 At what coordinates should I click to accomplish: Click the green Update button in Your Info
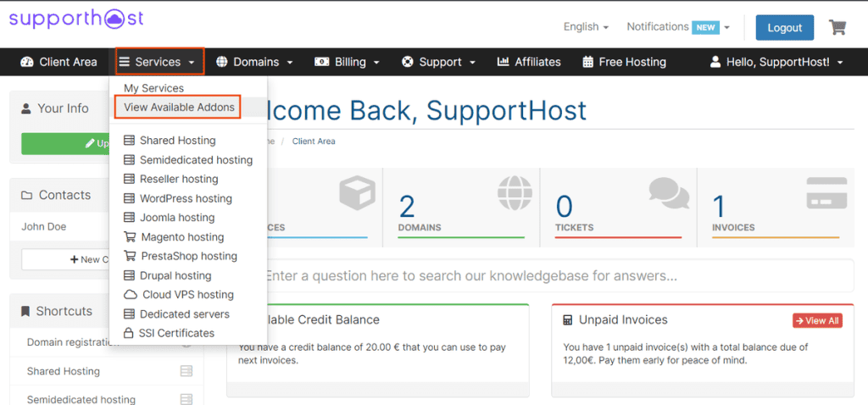tap(65, 143)
